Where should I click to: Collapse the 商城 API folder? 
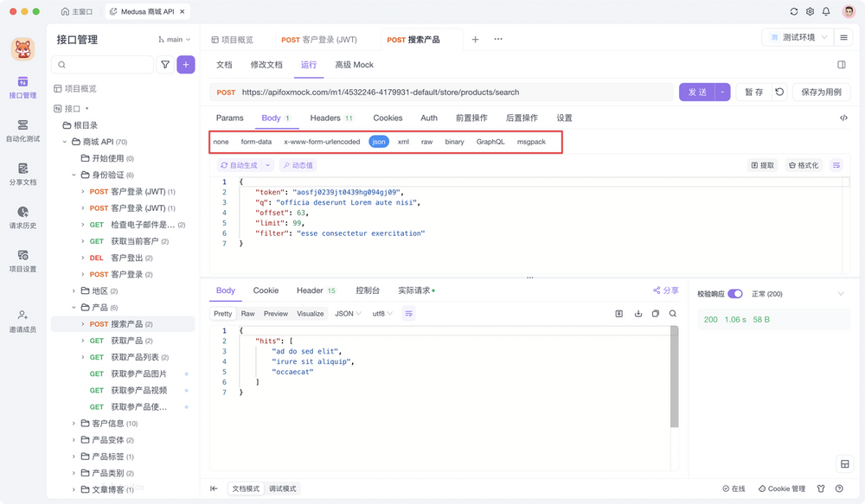point(65,142)
